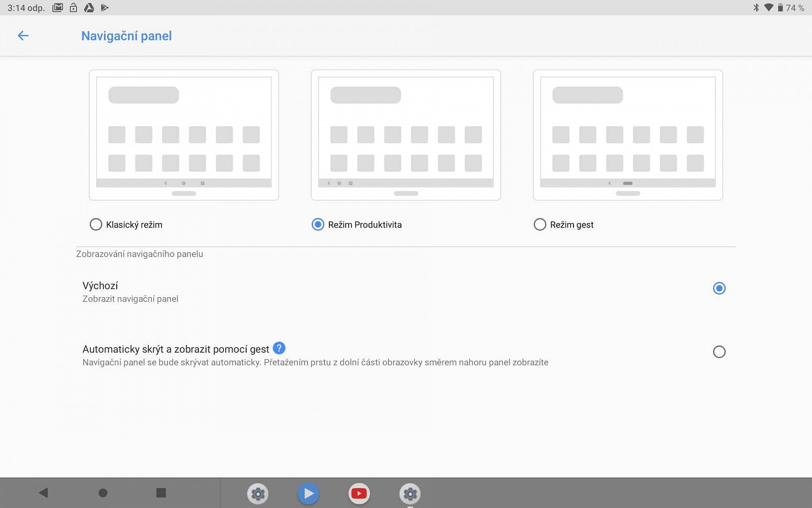
Task: Open the blue Play app in taskbar
Action: 309,493
